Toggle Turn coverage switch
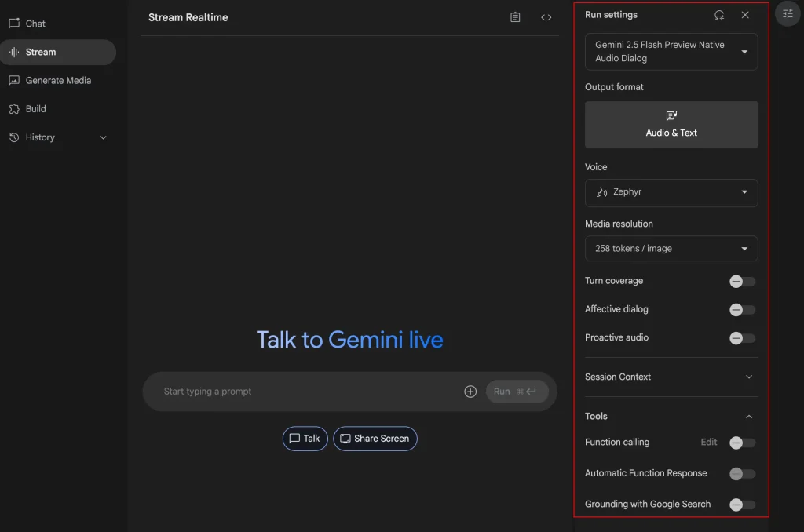This screenshot has height=532, width=804. [742, 282]
